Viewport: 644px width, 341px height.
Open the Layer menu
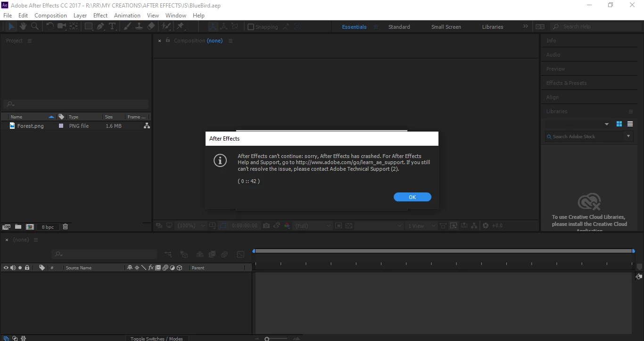(80, 15)
